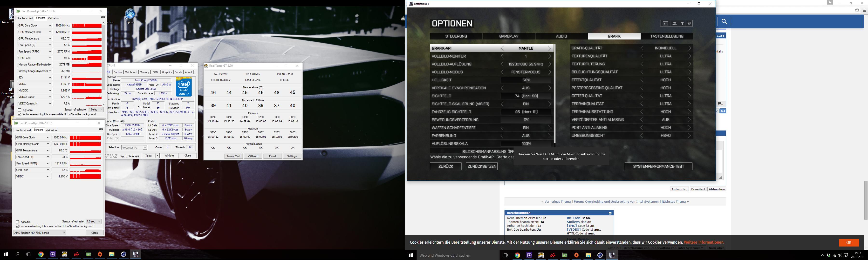Click the globe icon in Battlefield options header
868x260 pixels.
click(x=689, y=24)
